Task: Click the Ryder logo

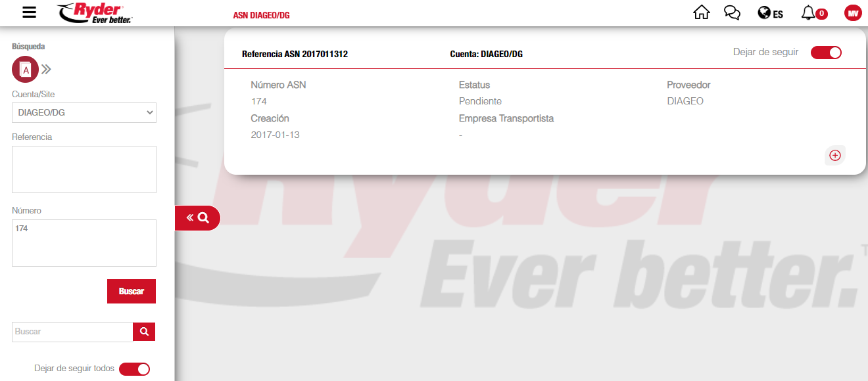Action: pyautogui.click(x=95, y=12)
